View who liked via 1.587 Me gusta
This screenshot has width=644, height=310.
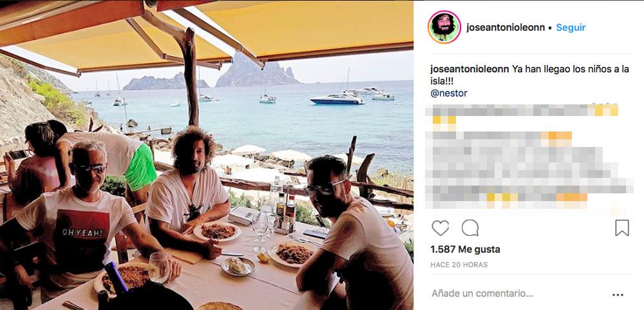point(466,249)
